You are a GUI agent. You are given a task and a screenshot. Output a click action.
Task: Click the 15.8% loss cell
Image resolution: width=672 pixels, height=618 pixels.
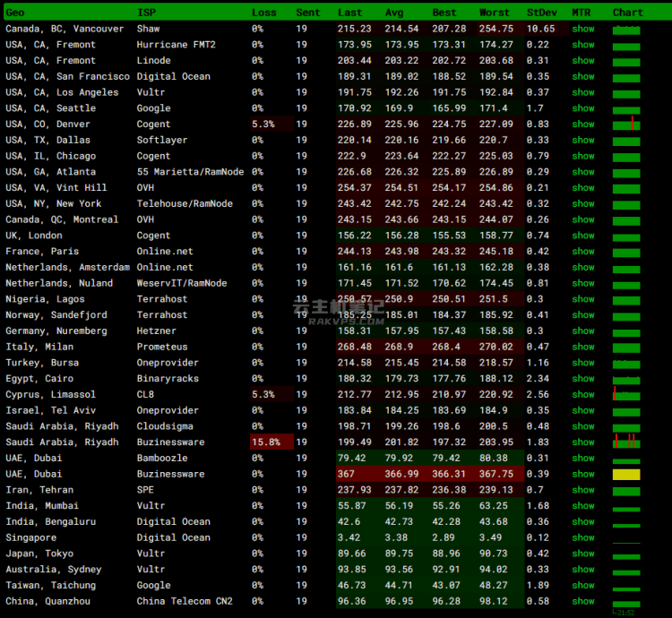pos(271,442)
